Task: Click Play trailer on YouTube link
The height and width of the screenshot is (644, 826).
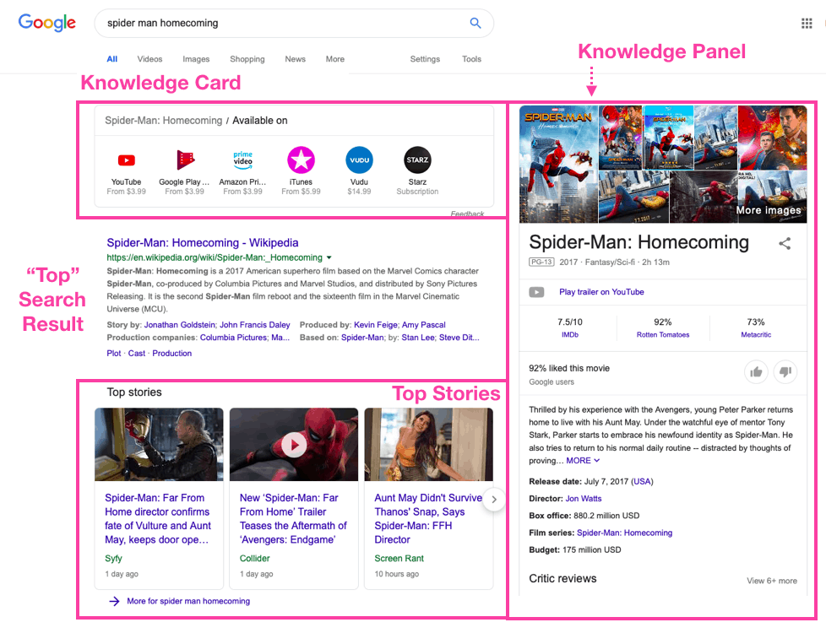Action: (601, 292)
